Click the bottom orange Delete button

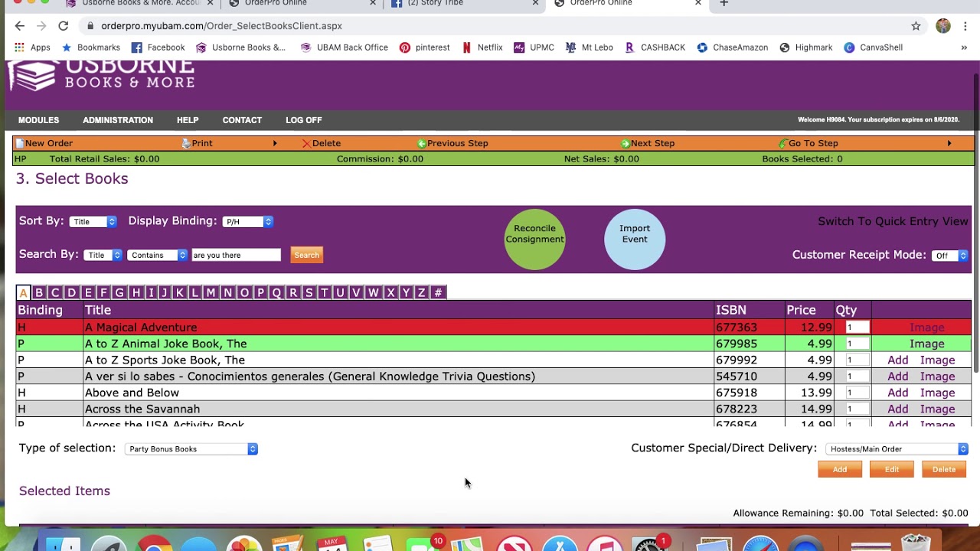click(x=944, y=470)
